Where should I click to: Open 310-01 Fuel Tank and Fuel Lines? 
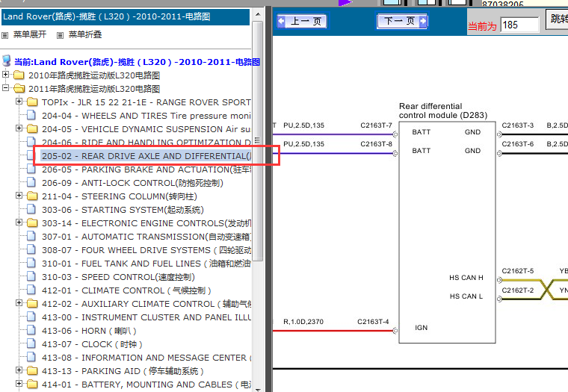click(x=146, y=264)
